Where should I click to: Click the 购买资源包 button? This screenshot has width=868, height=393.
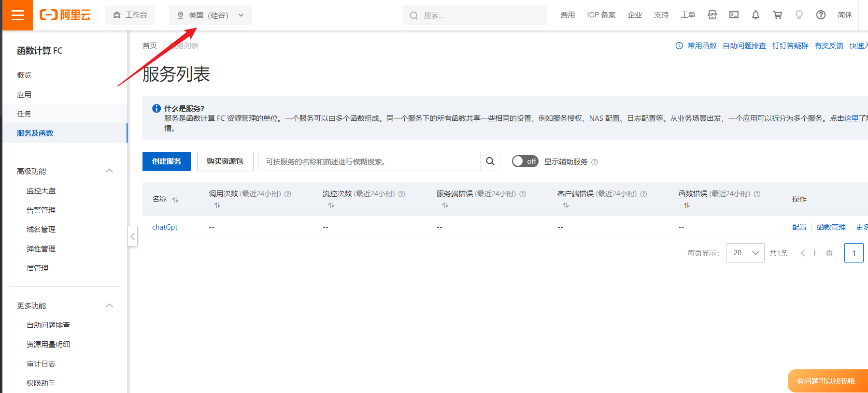point(225,161)
